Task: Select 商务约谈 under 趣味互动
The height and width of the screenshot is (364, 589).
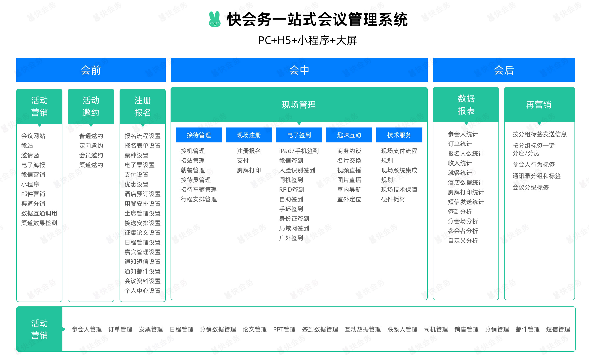Action: 349,151
